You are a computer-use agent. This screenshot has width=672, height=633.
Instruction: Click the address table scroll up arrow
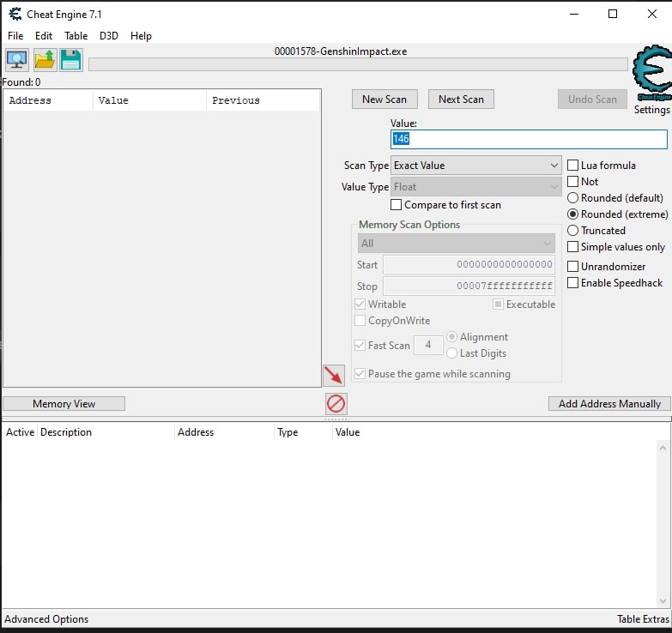point(663,448)
